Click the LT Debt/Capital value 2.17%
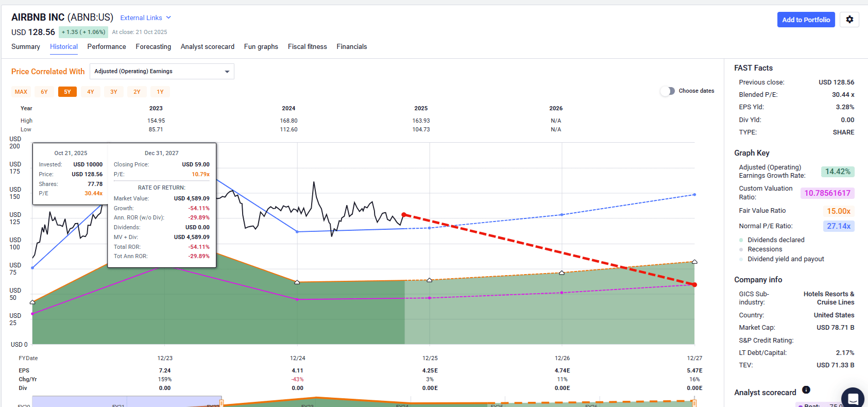The width and height of the screenshot is (868, 407). pyautogui.click(x=845, y=353)
